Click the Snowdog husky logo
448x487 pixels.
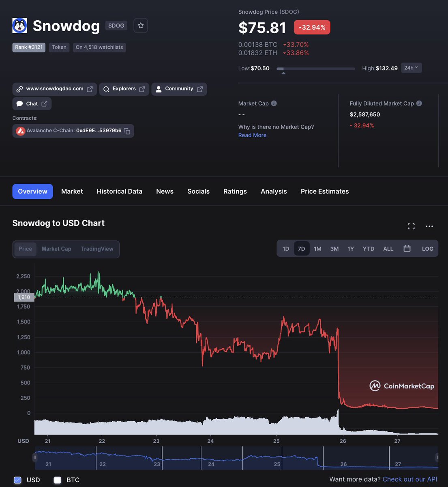pyautogui.click(x=19, y=26)
